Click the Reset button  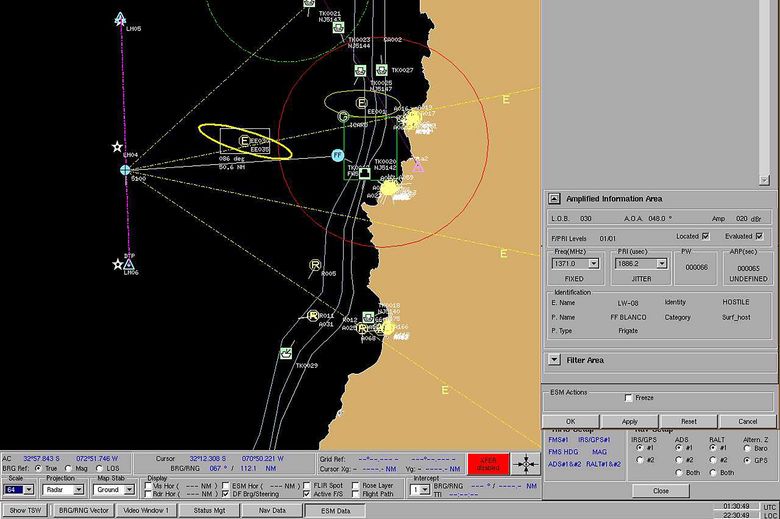click(x=689, y=421)
